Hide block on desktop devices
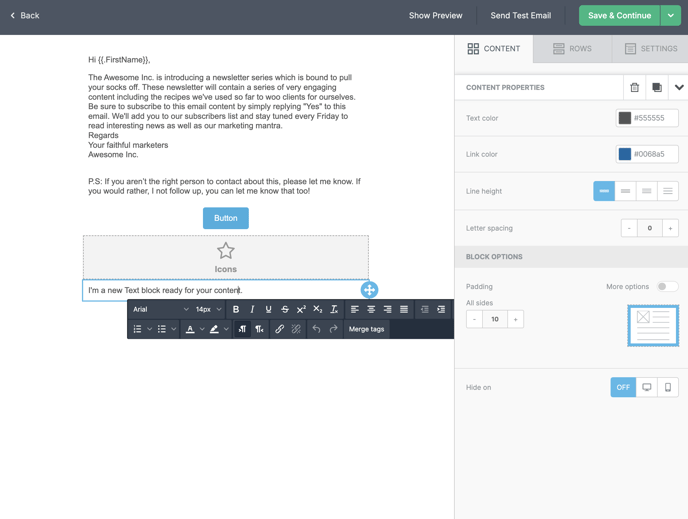The height and width of the screenshot is (519, 688). 647,387
